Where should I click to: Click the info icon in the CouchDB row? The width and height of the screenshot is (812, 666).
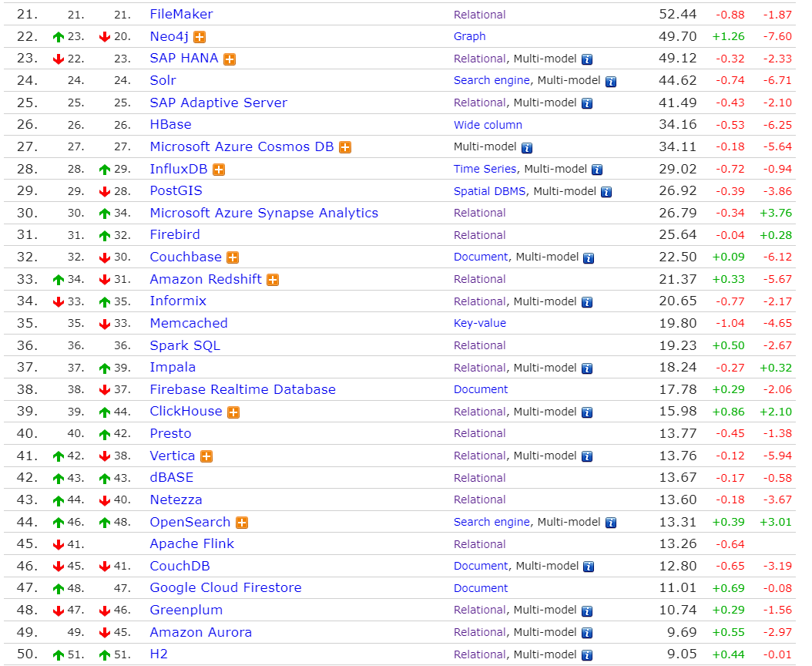click(589, 567)
